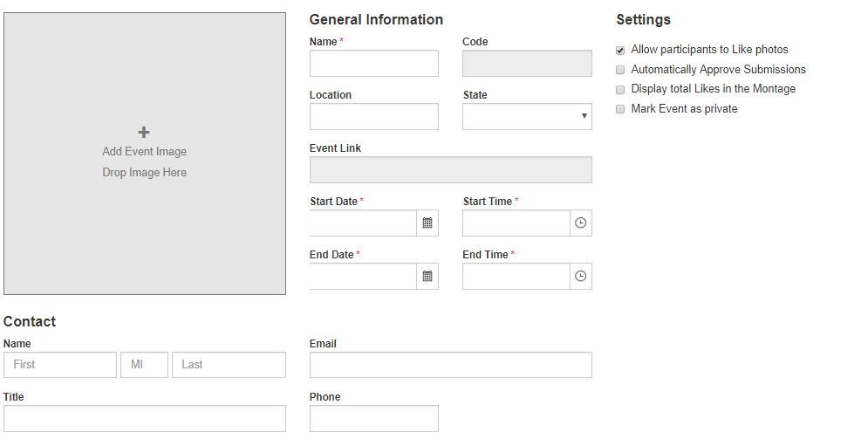
Task: Focus the contact Email field
Action: click(x=450, y=365)
